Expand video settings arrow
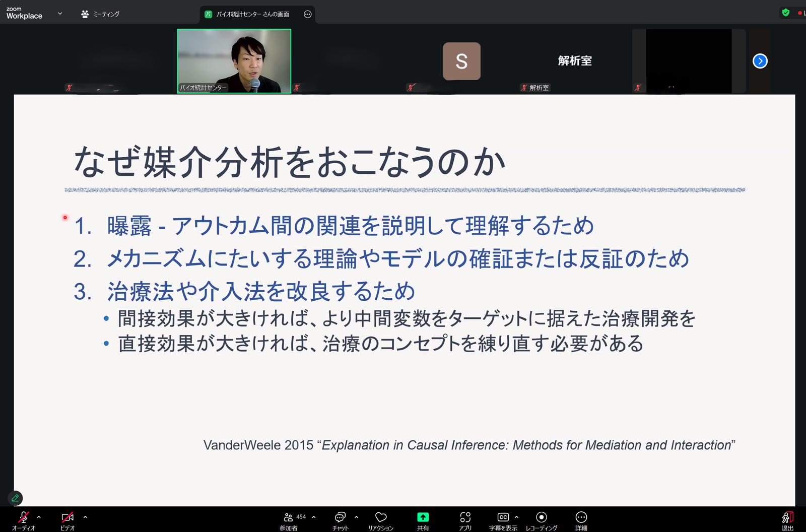Image resolution: width=806 pixels, height=532 pixels. pos(85,517)
